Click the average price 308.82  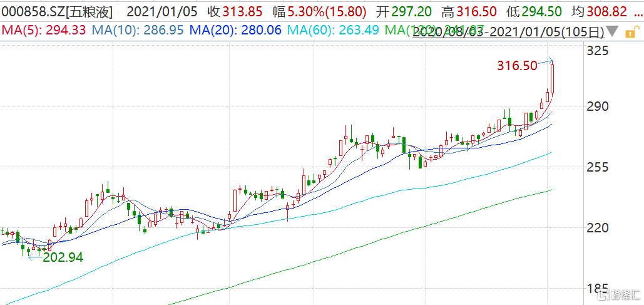(x=607, y=12)
